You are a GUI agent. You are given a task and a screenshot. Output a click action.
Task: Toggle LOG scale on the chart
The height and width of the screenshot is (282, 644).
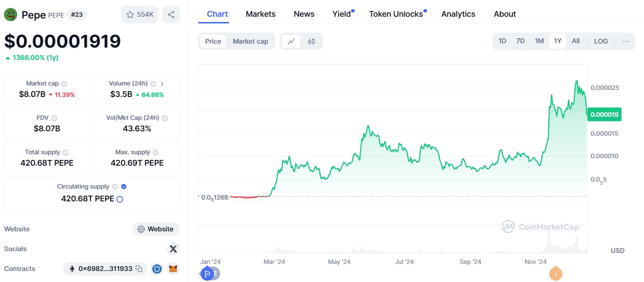601,41
